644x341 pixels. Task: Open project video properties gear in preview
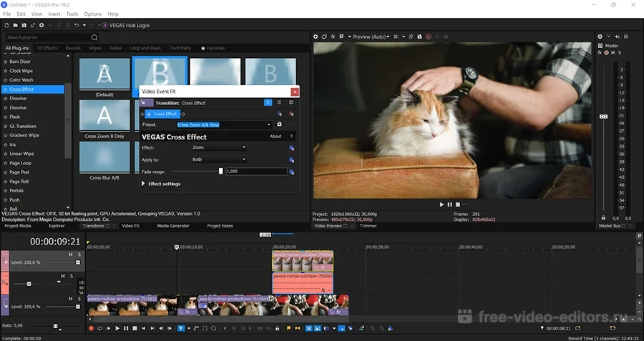coord(316,36)
